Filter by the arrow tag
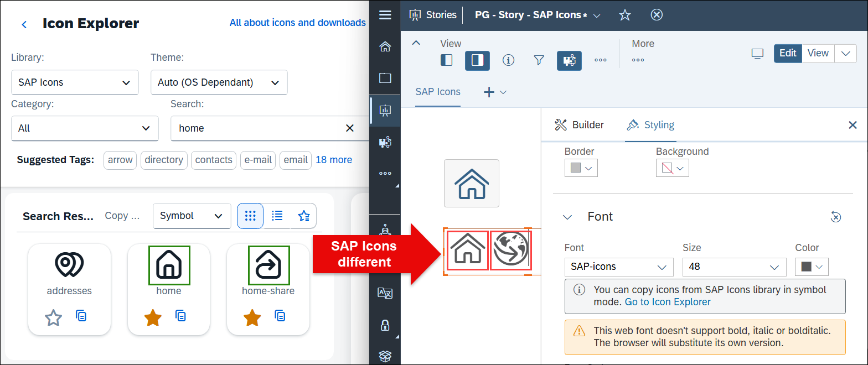 [x=120, y=160]
